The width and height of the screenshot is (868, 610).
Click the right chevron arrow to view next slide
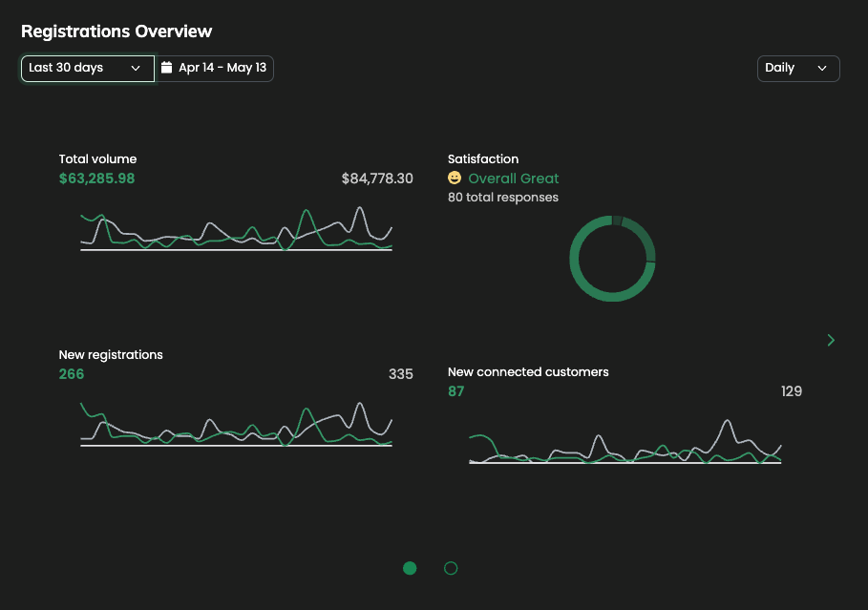[x=830, y=340]
